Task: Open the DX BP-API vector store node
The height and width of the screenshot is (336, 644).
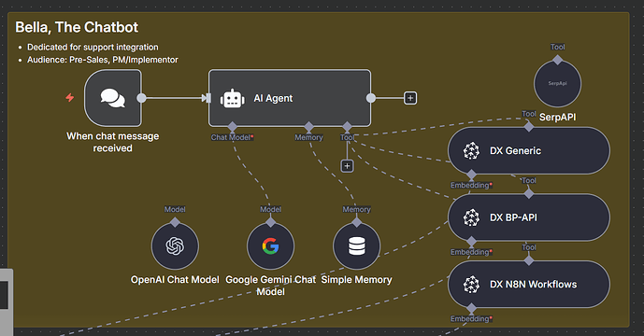Action: (x=529, y=217)
